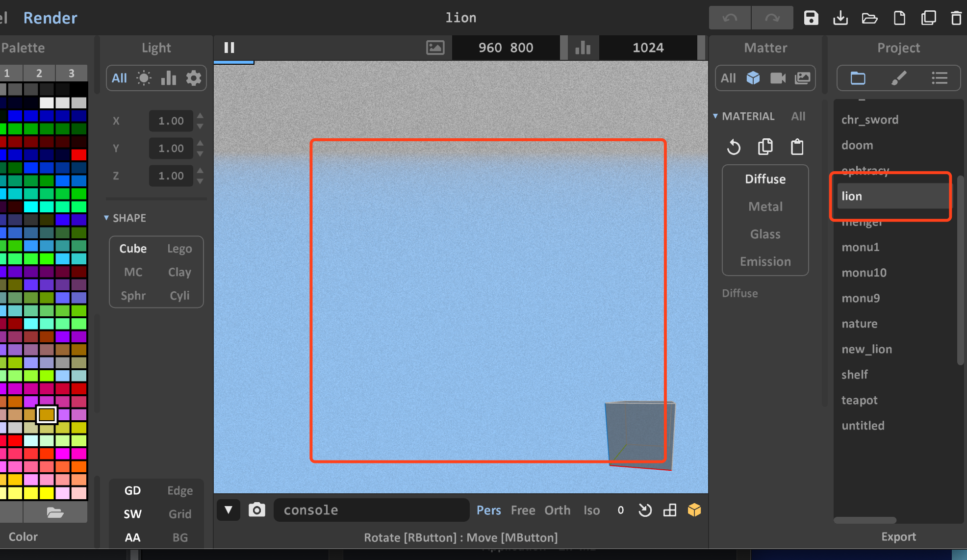Open the viewport console dropdown arrow
Screen dimensions: 967x560
228,510
